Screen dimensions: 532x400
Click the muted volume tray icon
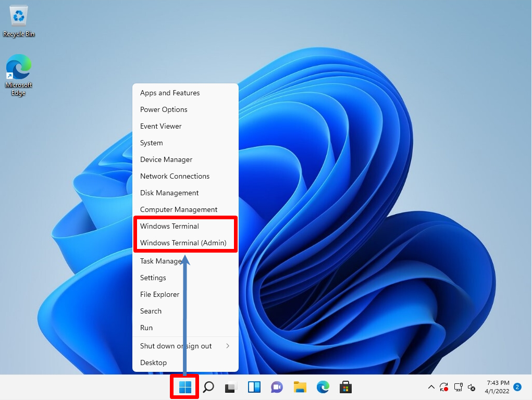tap(471, 387)
